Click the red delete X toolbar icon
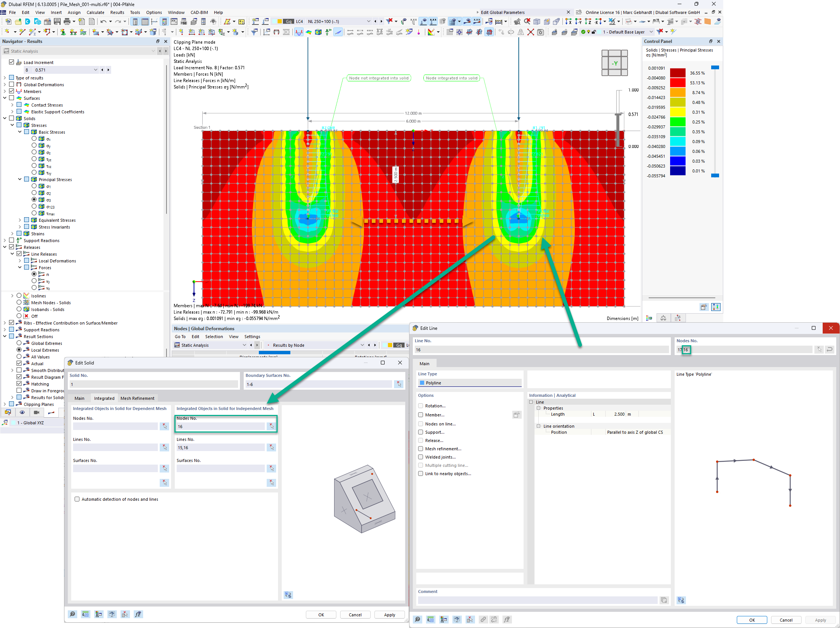840x628 pixels. (530, 32)
